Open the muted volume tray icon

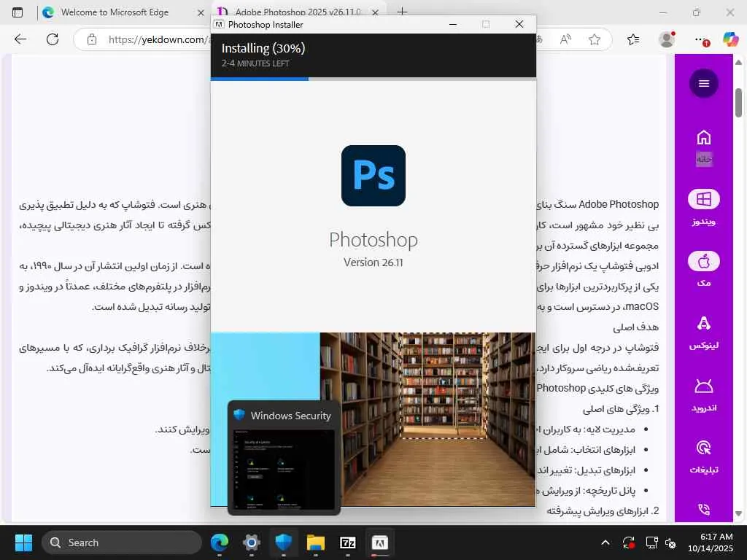(670, 542)
